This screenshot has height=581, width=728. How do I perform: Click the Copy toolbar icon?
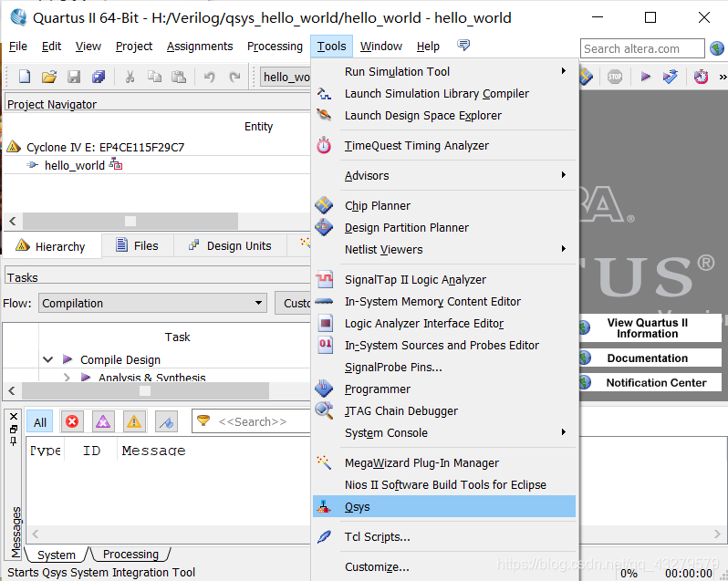tap(154, 76)
